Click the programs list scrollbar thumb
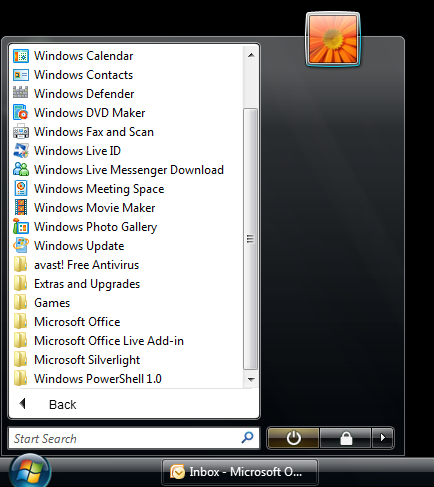The height and width of the screenshot is (487, 434). click(250, 239)
